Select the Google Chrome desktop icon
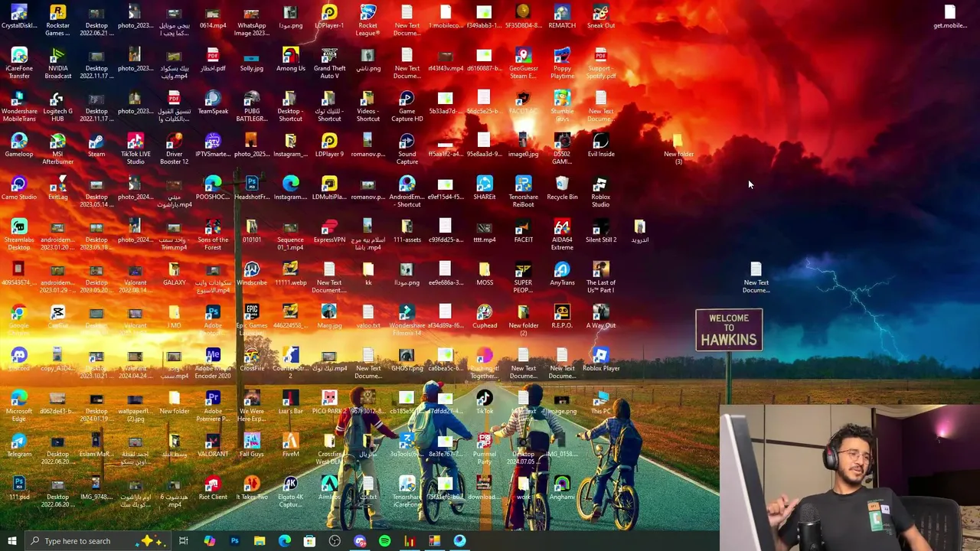 click(x=19, y=321)
